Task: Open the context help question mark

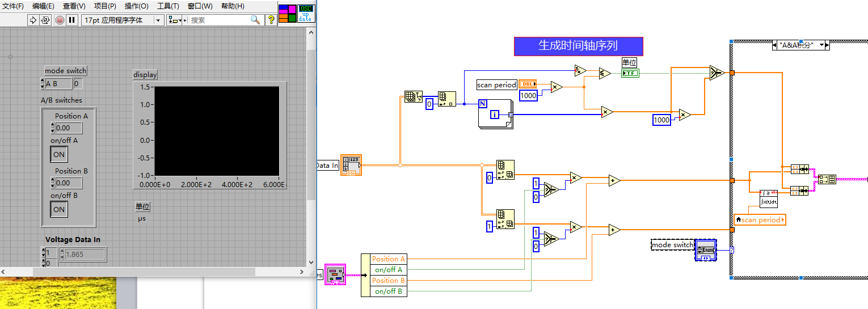Action: [271, 20]
